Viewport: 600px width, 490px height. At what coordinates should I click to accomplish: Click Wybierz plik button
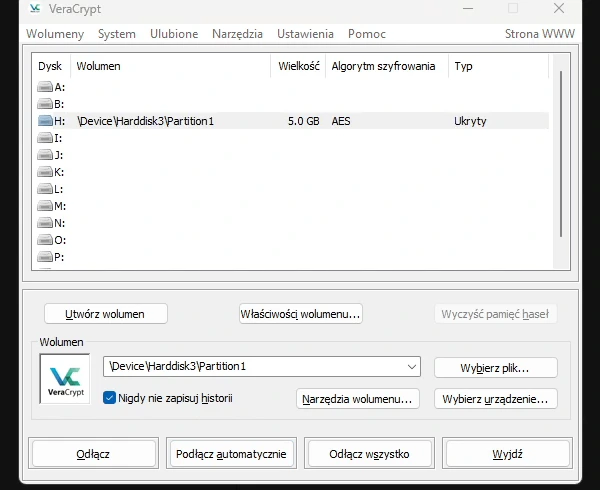coord(496,368)
